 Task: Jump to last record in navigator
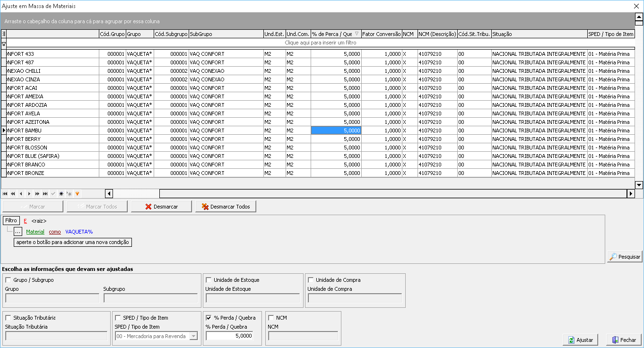[x=45, y=193]
